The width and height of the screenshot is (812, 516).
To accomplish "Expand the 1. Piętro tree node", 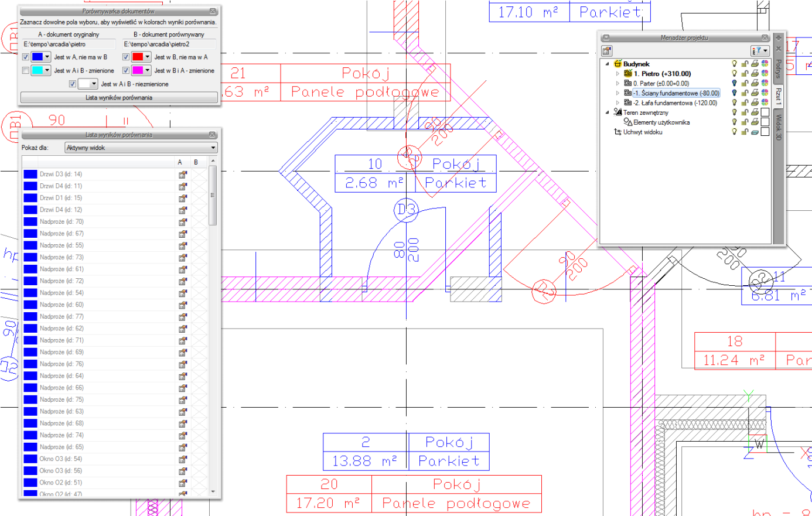I will tap(617, 74).
